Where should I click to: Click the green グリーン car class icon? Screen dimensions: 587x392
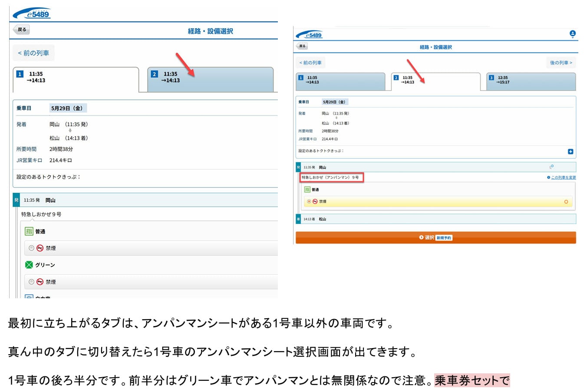click(29, 265)
